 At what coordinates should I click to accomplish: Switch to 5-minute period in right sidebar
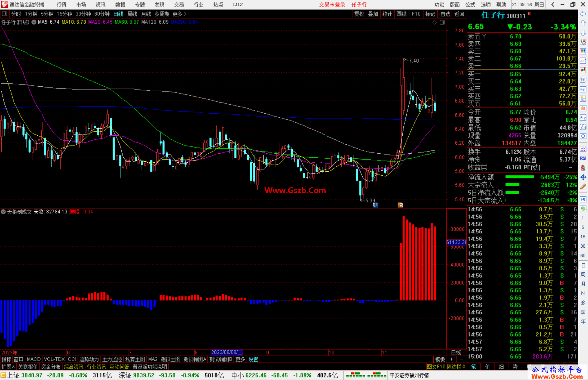(x=583, y=227)
